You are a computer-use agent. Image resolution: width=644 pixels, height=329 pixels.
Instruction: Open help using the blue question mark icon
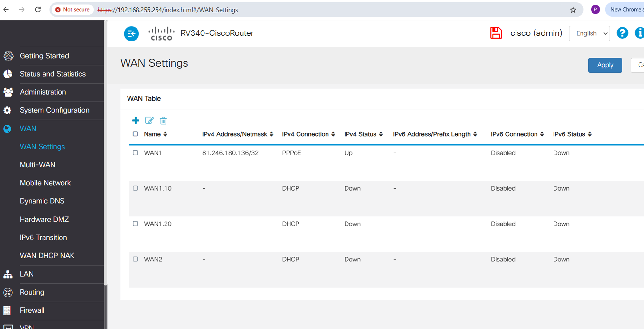(622, 33)
